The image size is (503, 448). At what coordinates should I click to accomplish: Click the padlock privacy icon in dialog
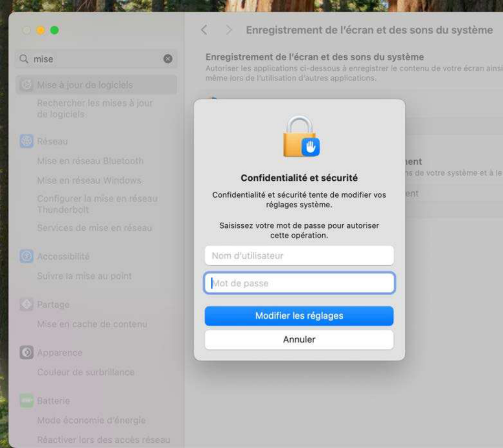299,137
